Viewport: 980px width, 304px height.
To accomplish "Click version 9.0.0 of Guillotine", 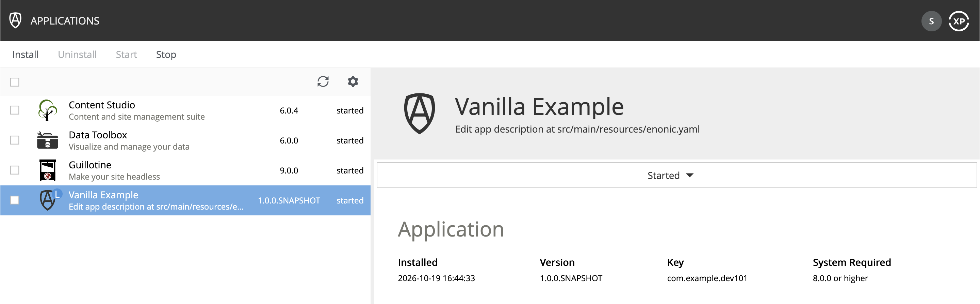I will pos(289,170).
